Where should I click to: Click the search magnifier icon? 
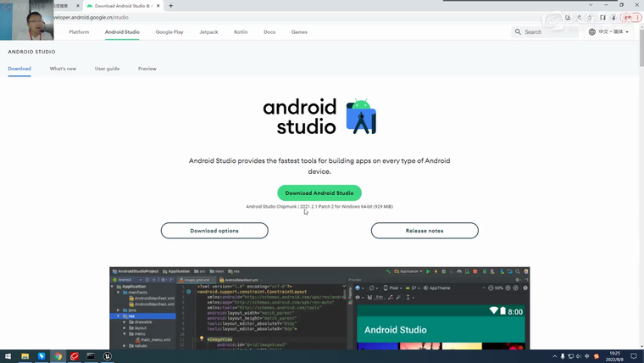[518, 32]
